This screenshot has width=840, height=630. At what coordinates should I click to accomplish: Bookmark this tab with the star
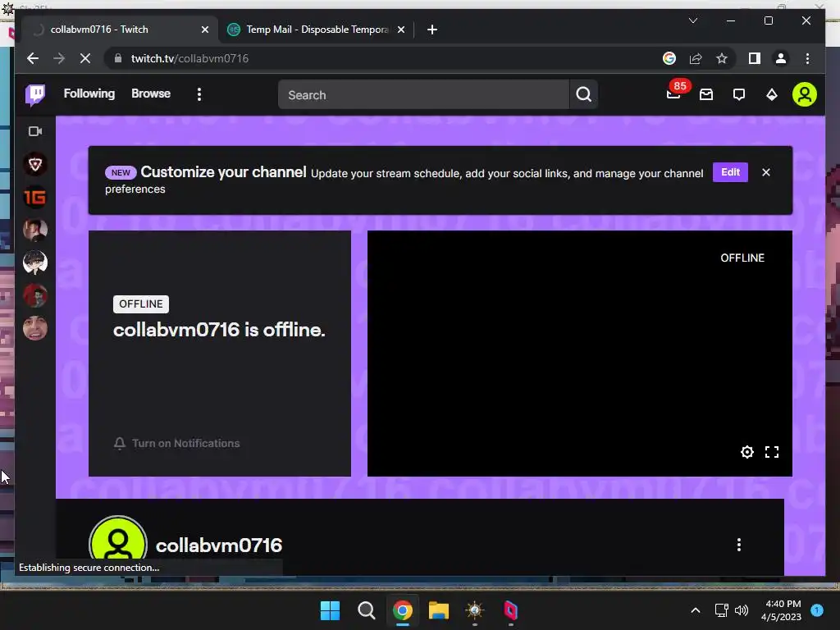[722, 58]
